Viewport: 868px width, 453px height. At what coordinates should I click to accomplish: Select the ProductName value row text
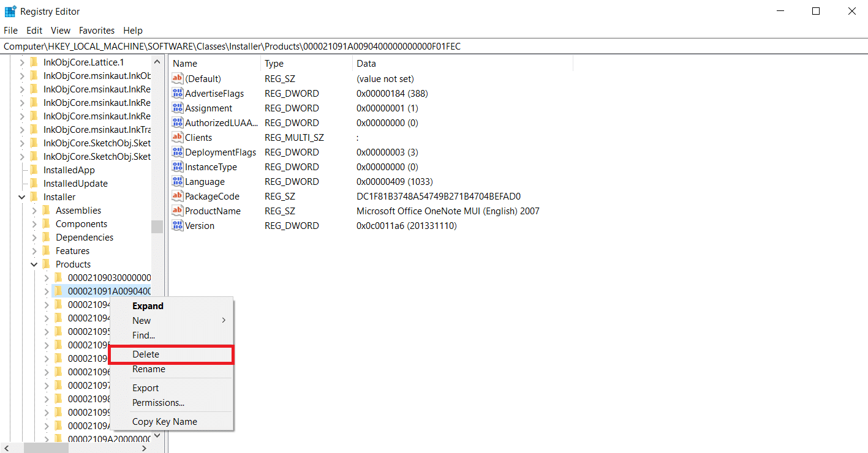pyautogui.click(x=213, y=211)
